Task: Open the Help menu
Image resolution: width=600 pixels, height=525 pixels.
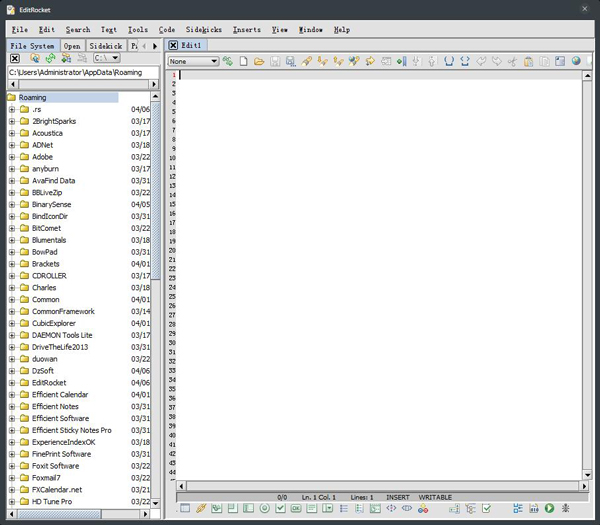Action: click(342, 29)
